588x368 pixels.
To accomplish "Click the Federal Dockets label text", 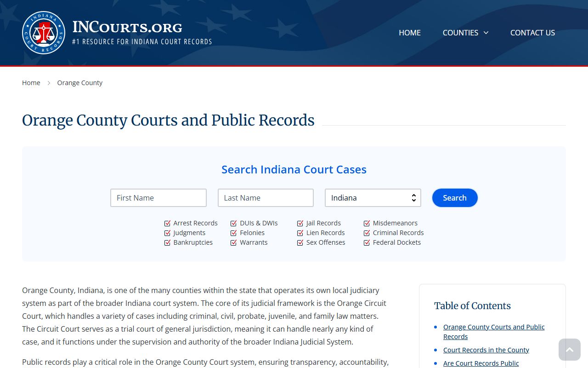I will [397, 242].
